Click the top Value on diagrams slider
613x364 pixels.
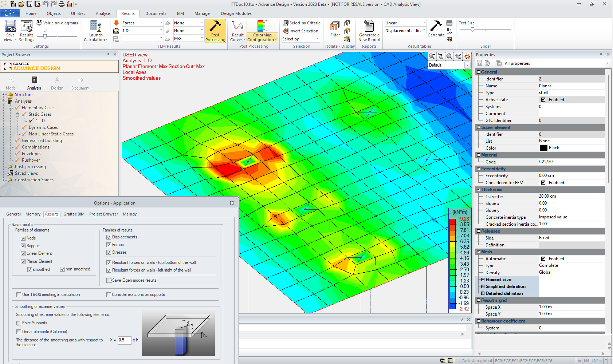[x=45, y=30]
